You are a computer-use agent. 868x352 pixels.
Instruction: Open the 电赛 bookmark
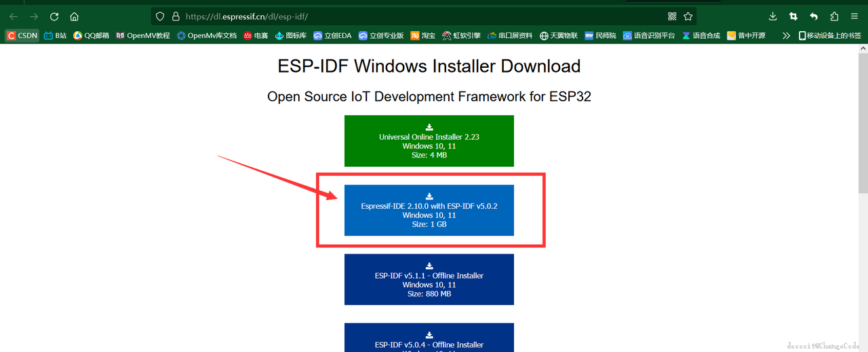pos(256,35)
